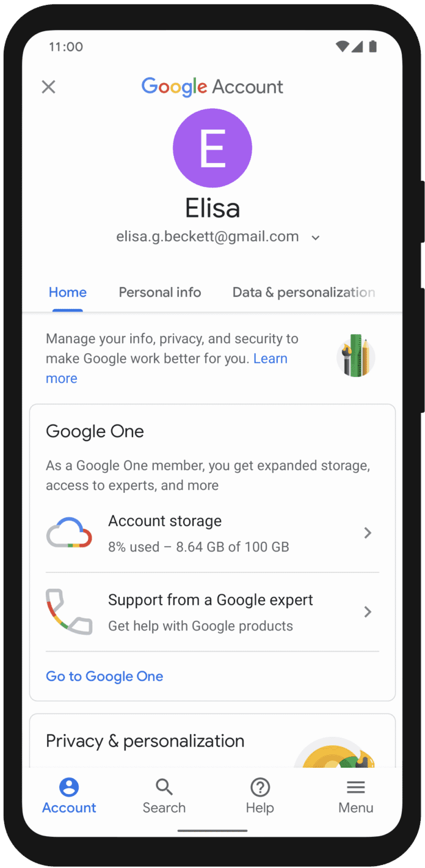The height and width of the screenshot is (868, 425).
Task: Switch to the Personal info tab
Action: tap(160, 293)
